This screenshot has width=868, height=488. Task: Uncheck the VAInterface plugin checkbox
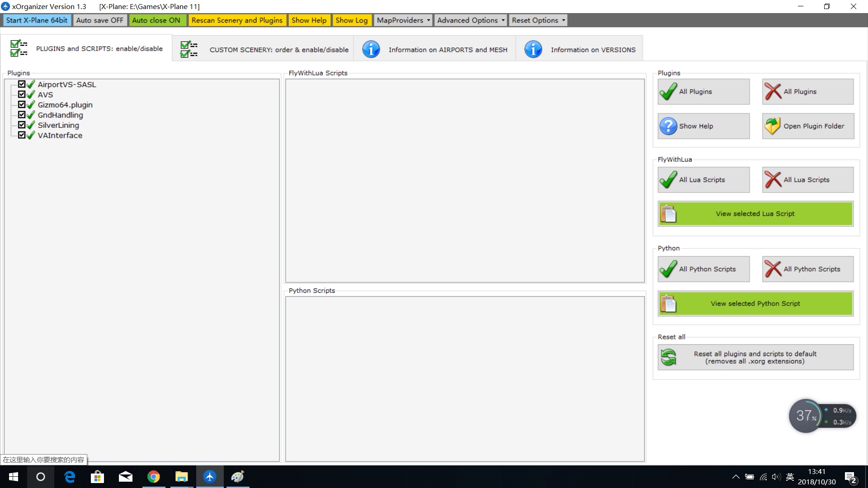click(x=22, y=135)
